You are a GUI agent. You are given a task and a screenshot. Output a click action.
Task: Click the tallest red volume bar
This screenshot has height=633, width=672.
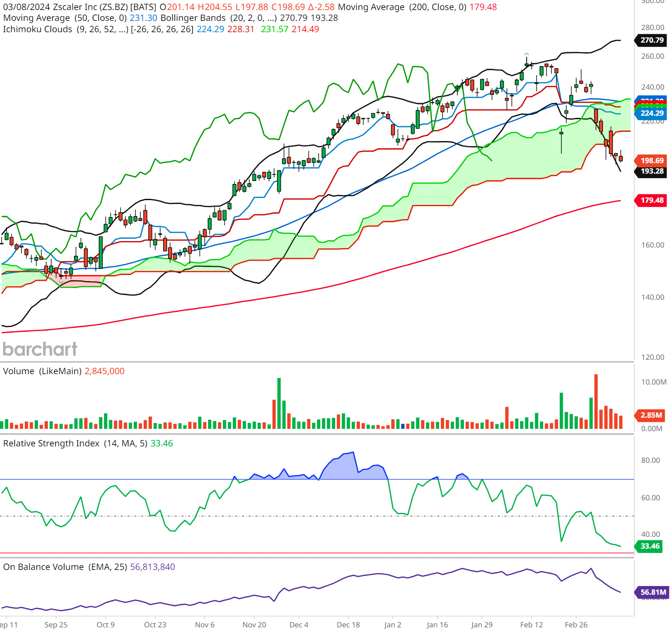click(x=596, y=402)
